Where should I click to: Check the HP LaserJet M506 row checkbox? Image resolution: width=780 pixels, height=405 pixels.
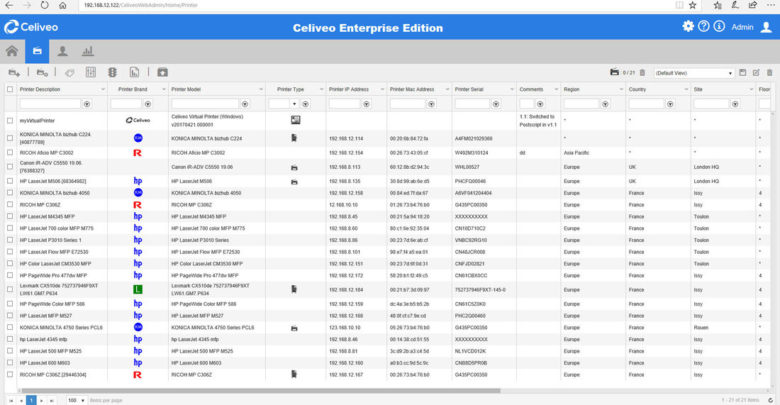10,181
